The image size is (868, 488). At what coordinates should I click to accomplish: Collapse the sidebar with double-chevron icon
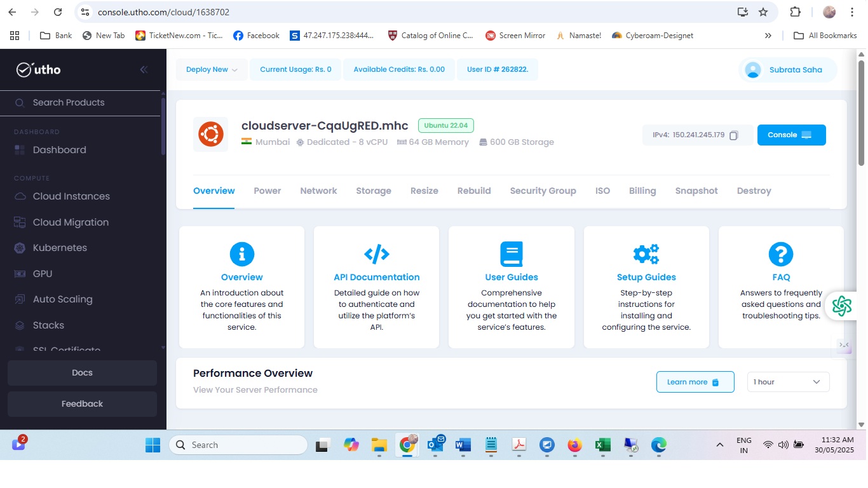pos(144,70)
